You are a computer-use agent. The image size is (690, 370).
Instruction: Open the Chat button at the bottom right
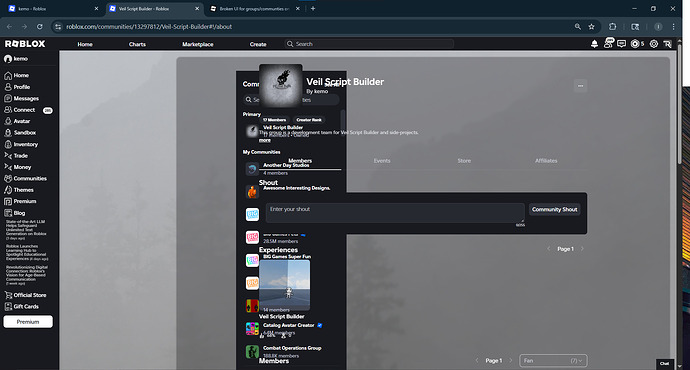point(664,363)
